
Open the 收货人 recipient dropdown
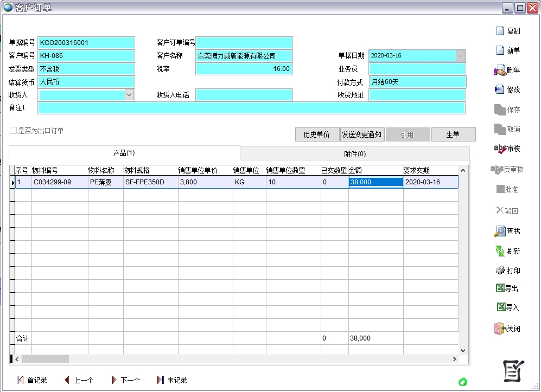point(129,95)
